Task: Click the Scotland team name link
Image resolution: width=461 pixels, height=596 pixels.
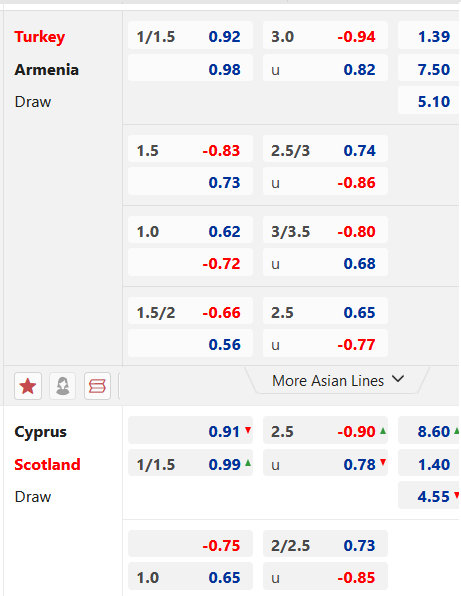Action: coord(47,464)
